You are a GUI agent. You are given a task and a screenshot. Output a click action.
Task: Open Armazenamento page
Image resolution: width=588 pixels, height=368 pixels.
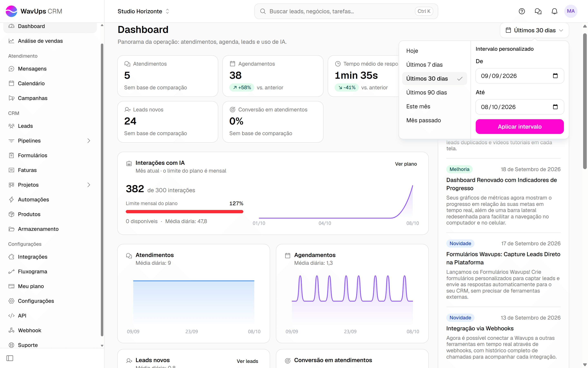50,229
